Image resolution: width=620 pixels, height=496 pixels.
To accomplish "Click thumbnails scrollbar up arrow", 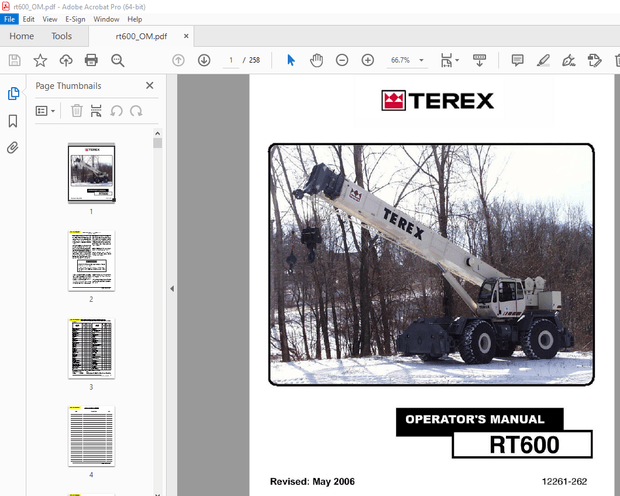I will [x=157, y=133].
